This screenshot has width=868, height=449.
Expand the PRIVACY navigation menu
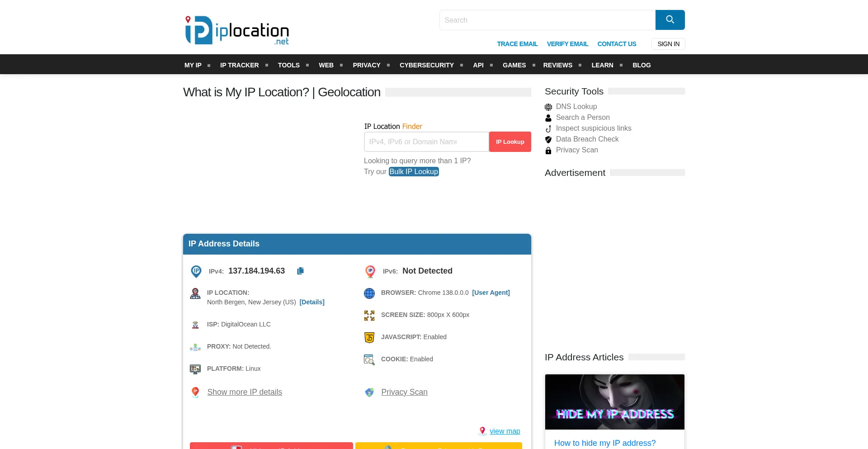coord(366,65)
